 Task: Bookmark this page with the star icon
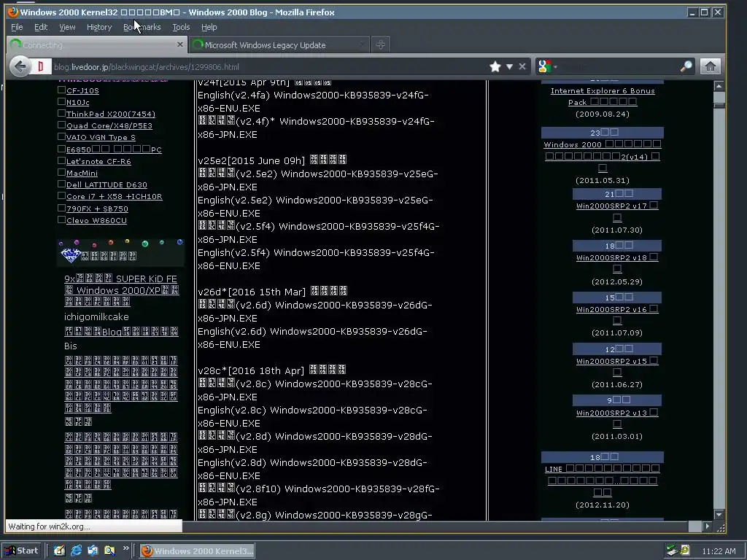coord(495,66)
